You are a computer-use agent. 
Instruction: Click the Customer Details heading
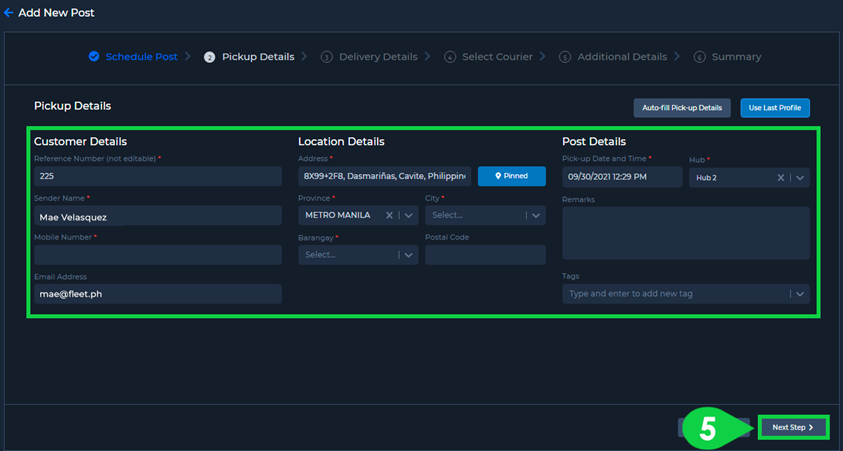point(81,141)
